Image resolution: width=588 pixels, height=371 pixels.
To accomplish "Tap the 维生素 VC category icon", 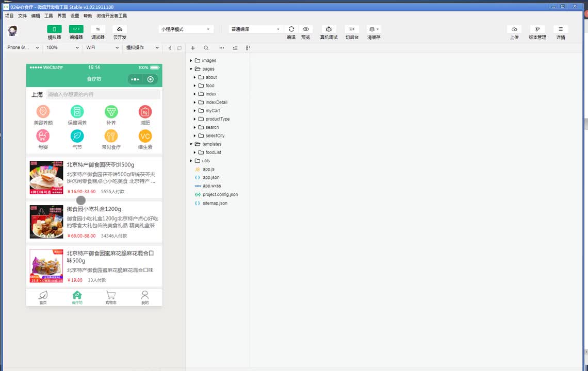I will (145, 136).
